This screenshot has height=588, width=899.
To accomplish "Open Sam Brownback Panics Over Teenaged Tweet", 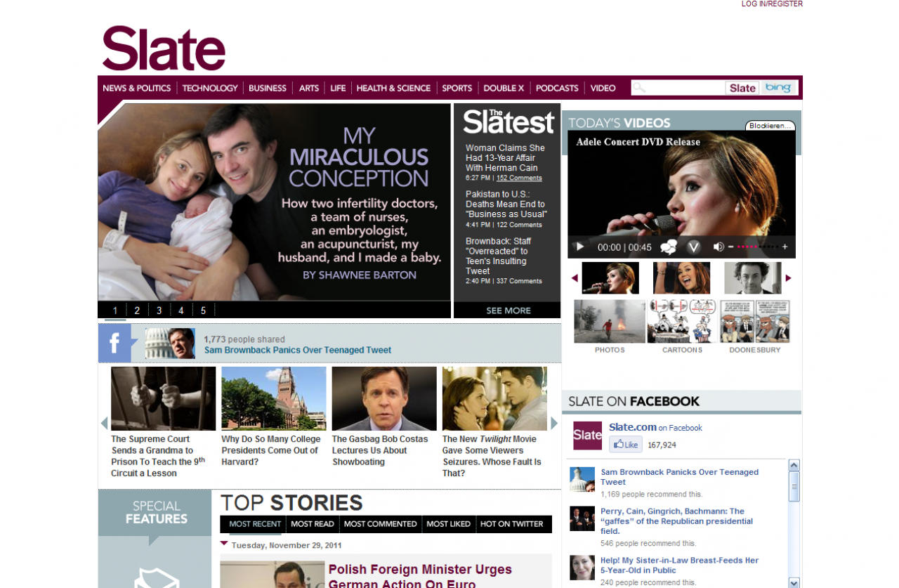I will pyautogui.click(x=298, y=350).
